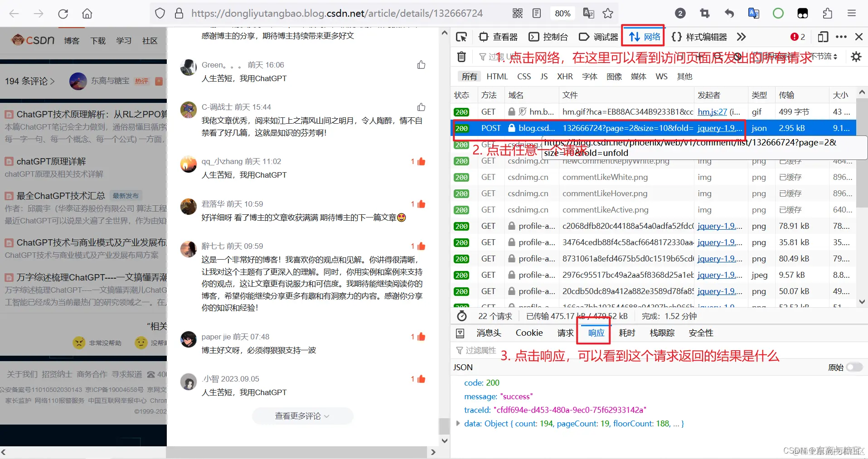This screenshot has height=459, width=868.
Task: Go back to the previous page
Action: point(14,14)
